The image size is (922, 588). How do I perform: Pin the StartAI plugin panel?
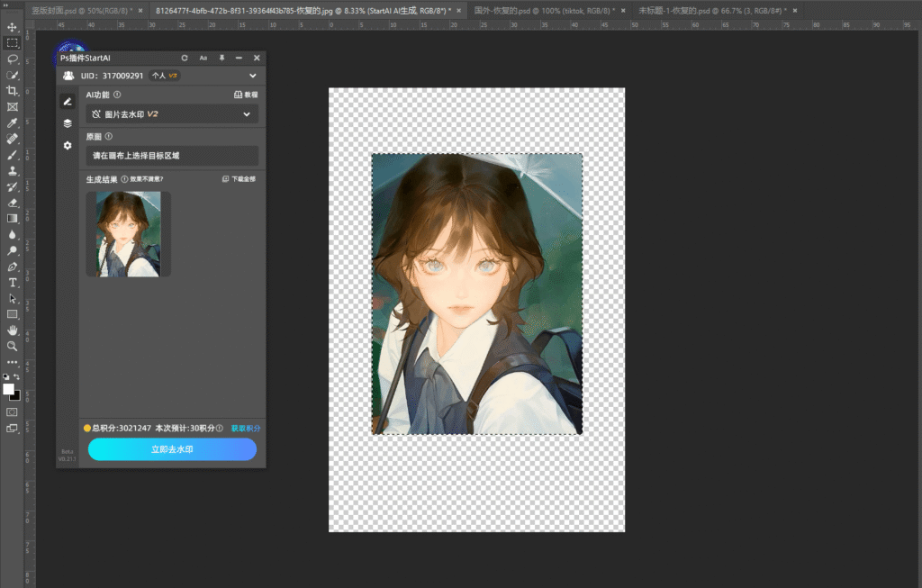(221, 58)
